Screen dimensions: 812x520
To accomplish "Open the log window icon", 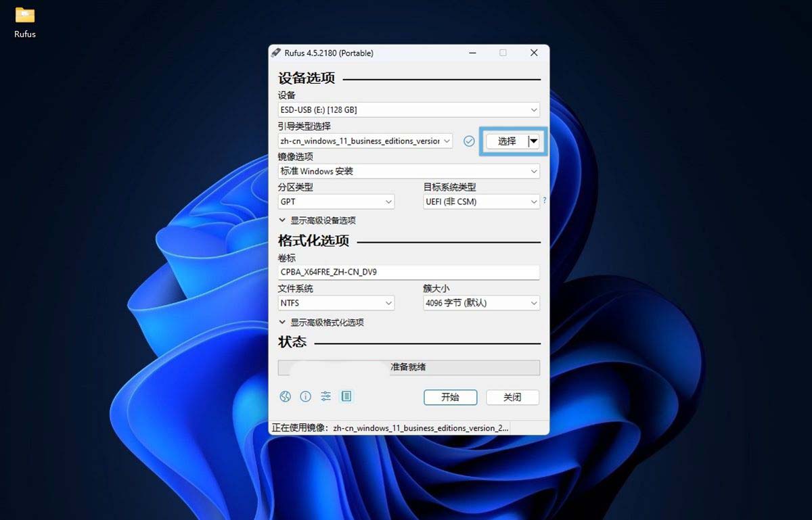I will (x=346, y=396).
